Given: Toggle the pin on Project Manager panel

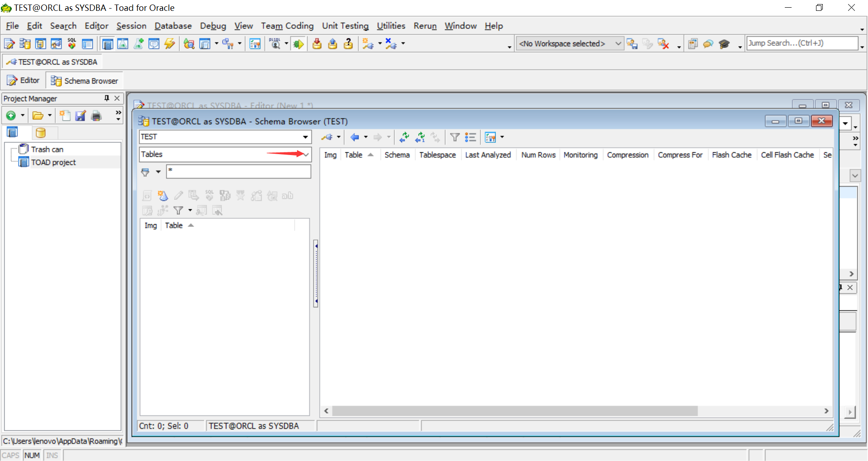Looking at the screenshot, I should coord(107,98).
